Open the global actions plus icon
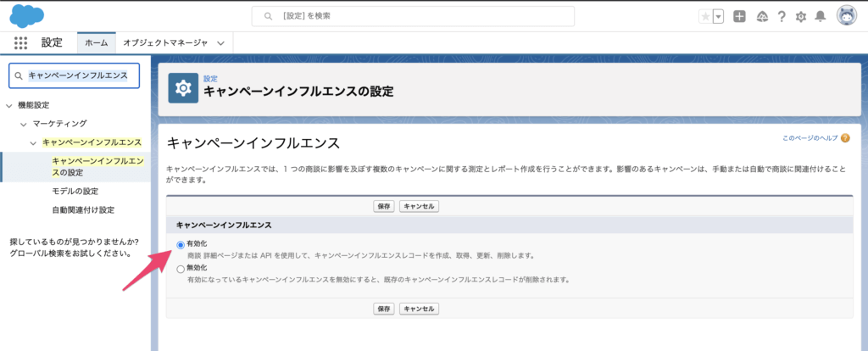Viewport: 868px width, 351px height. tap(739, 16)
